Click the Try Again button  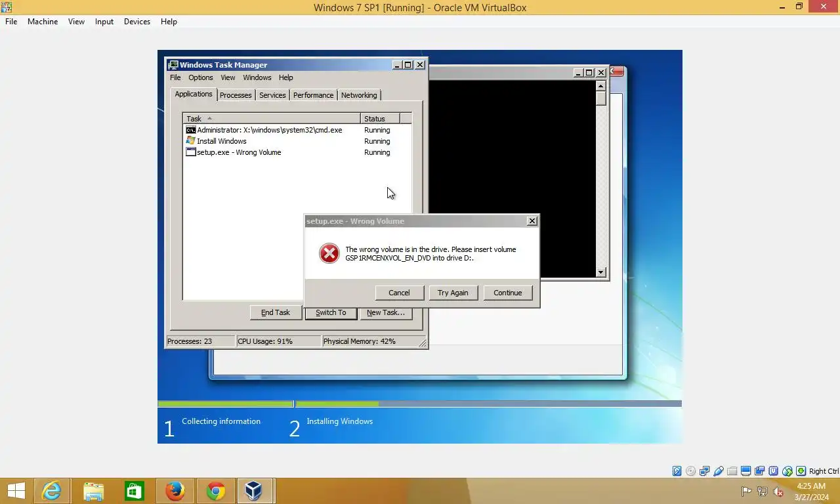(x=453, y=293)
